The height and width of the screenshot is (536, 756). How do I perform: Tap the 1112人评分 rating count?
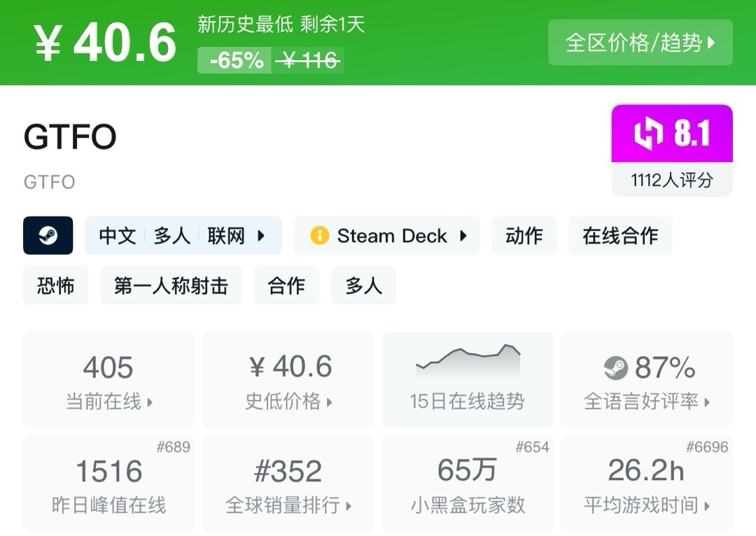click(x=672, y=180)
